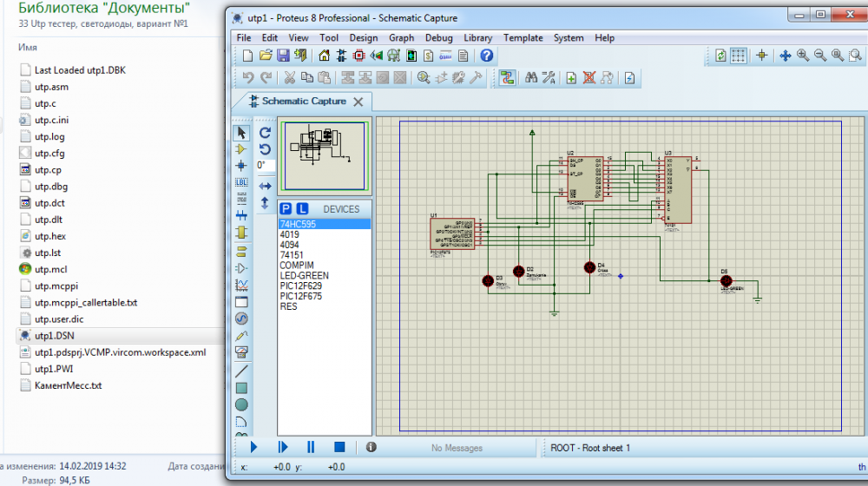Select the Selection mode arrow tool

[241, 133]
